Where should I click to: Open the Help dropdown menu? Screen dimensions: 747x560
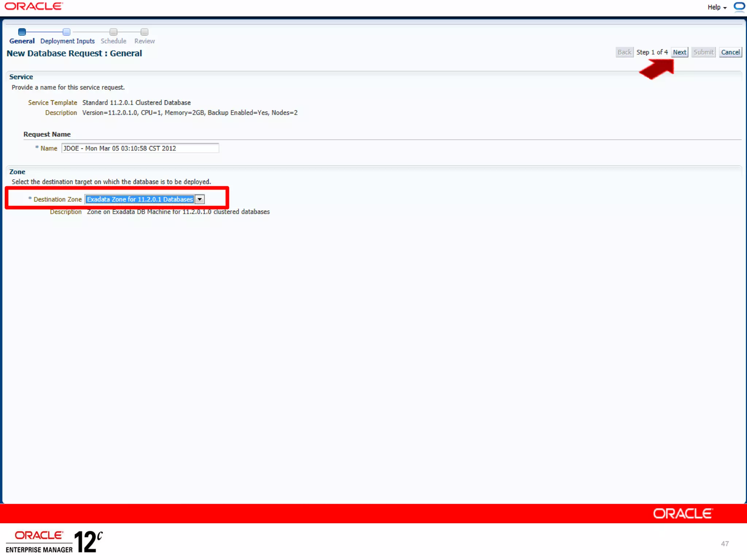[x=717, y=7]
